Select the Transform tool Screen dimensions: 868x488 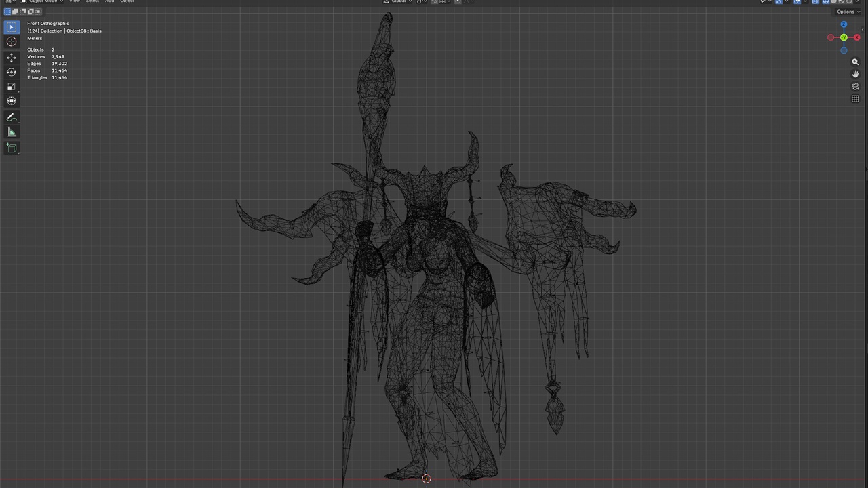coord(12,101)
